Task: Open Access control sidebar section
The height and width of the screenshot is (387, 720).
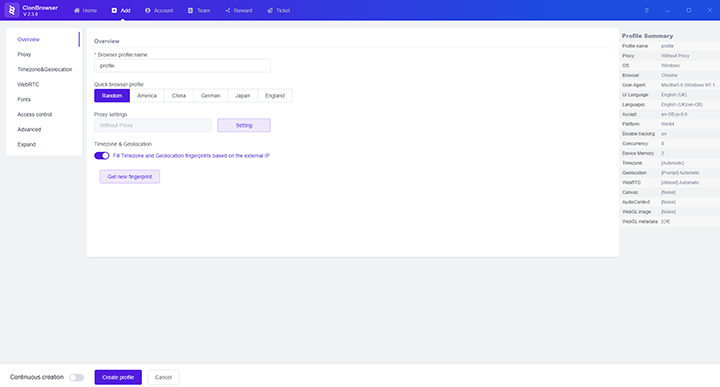Action: tap(34, 114)
